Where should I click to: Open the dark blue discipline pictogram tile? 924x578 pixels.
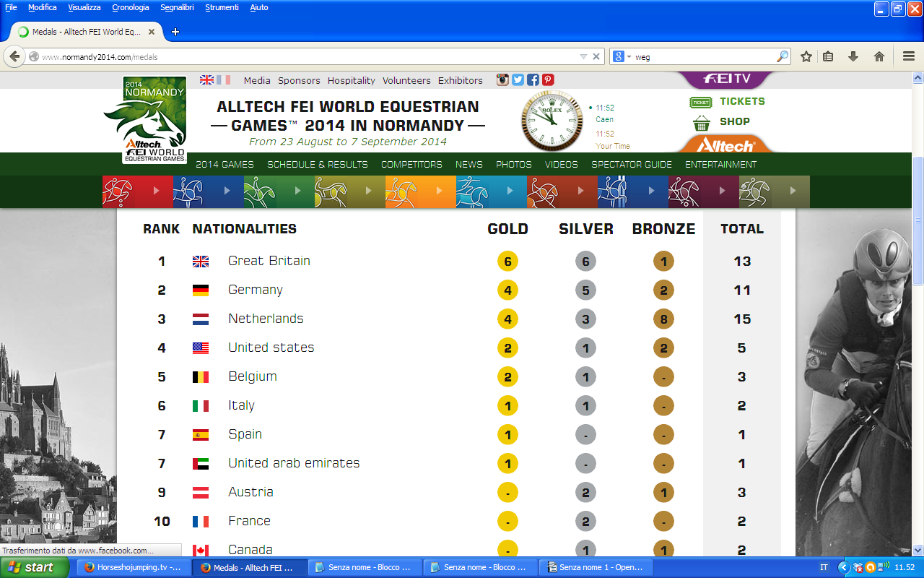point(209,191)
